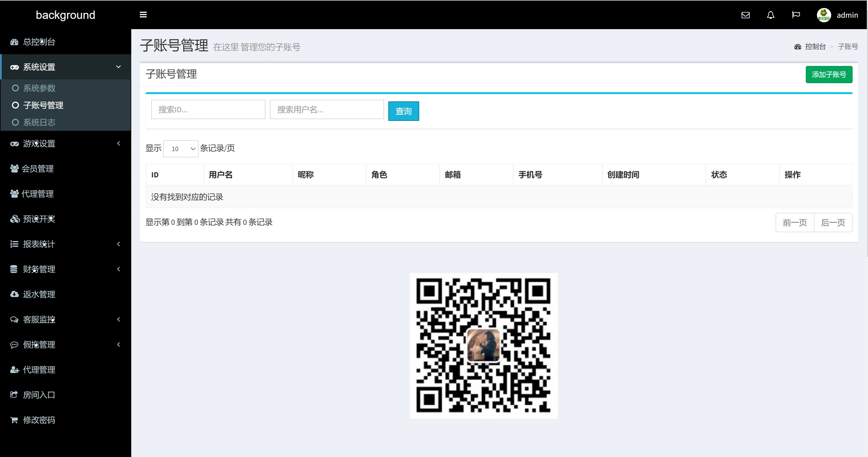This screenshot has width=868, height=457.
Task: Click the 没有找到对应的记录 empty row
Action: click(x=499, y=197)
